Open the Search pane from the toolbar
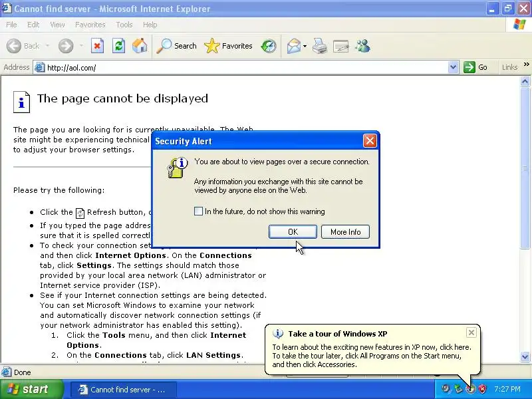Viewport: 532px width, 399px height. pyautogui.click(x=176, y=46)
